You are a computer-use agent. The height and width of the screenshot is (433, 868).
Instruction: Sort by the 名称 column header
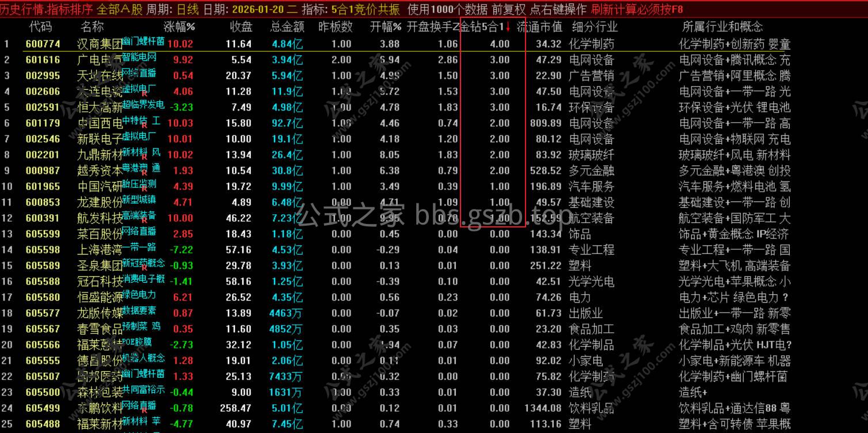pyautogui.click(x=92, y=26)
